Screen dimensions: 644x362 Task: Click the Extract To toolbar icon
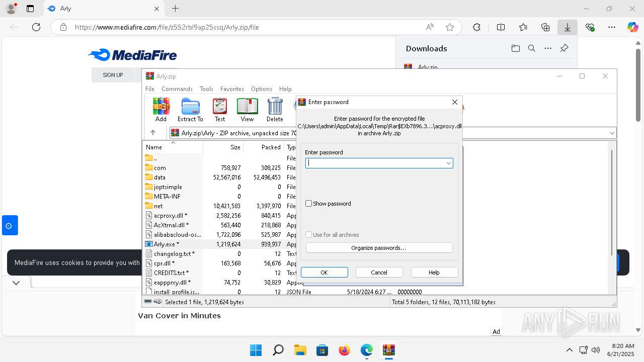[x=190, y=110]
